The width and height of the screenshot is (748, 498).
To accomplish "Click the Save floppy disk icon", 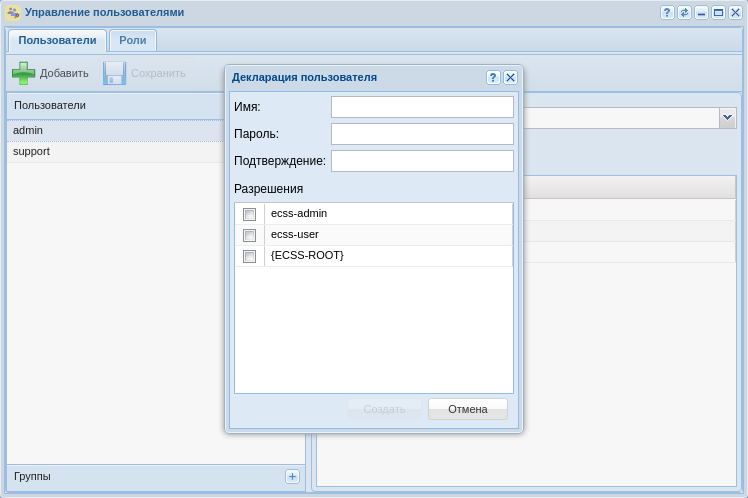I will [114, 73].
